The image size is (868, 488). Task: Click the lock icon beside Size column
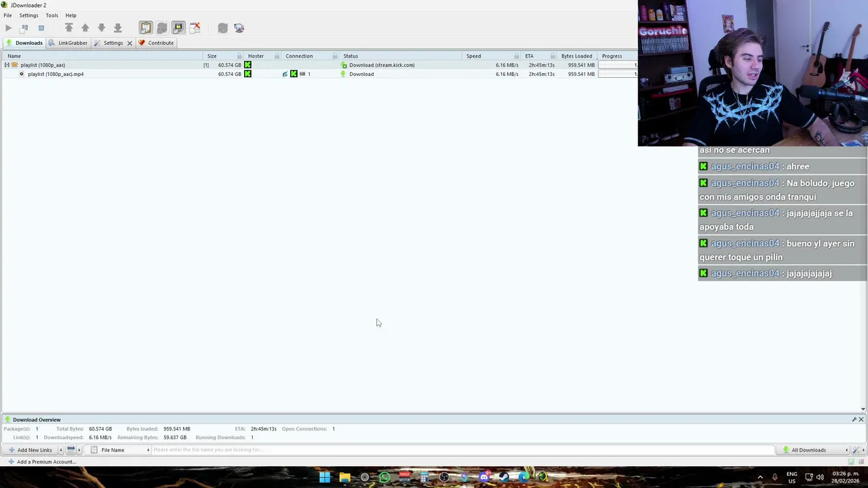[x=239, y=56]
